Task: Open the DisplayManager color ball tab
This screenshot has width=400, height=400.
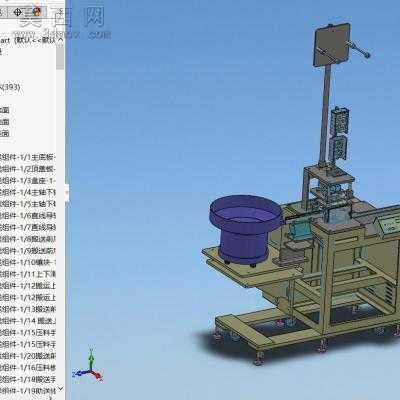Action: point(36,12)
